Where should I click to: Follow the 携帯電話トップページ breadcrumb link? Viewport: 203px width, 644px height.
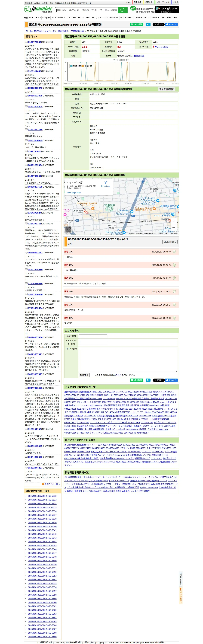pyautogui.click(x=44, y=31)
